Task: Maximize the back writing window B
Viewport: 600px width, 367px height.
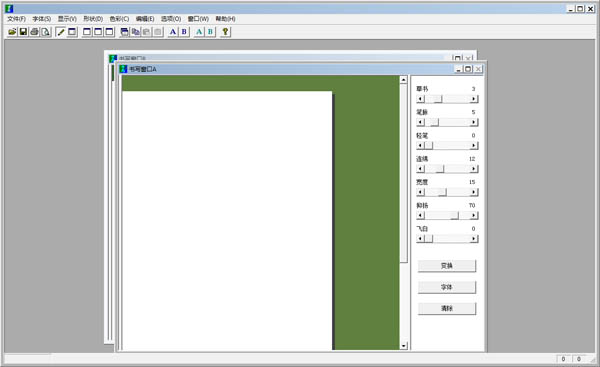Action: [457, 59]
